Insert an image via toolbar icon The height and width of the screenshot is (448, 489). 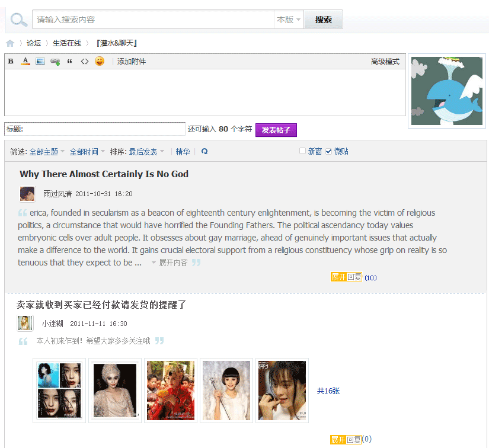40,61
